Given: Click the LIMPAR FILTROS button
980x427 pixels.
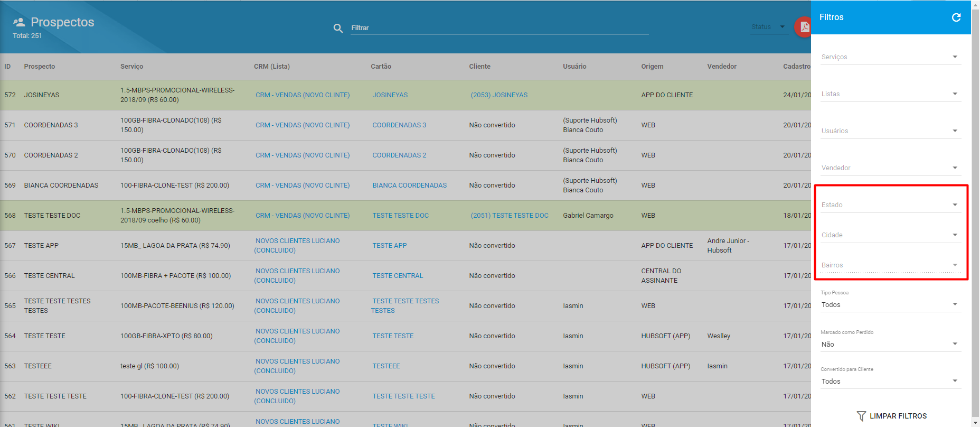Looking at the screenshot, I should pos(891,416).
